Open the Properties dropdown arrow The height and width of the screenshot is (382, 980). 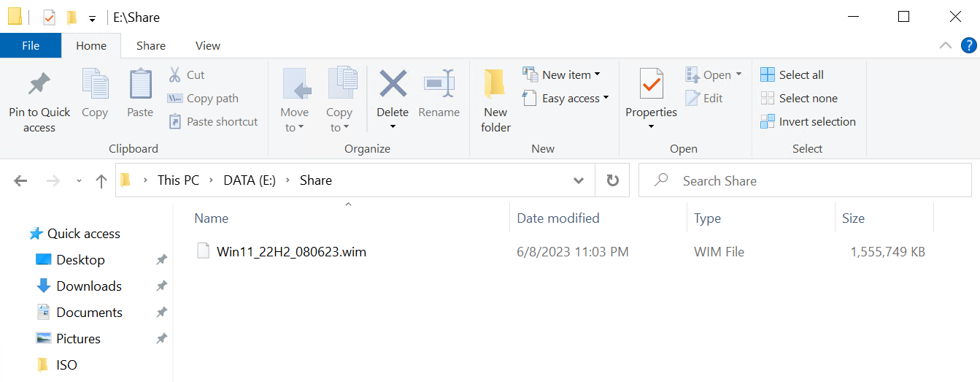click(651, 127)
